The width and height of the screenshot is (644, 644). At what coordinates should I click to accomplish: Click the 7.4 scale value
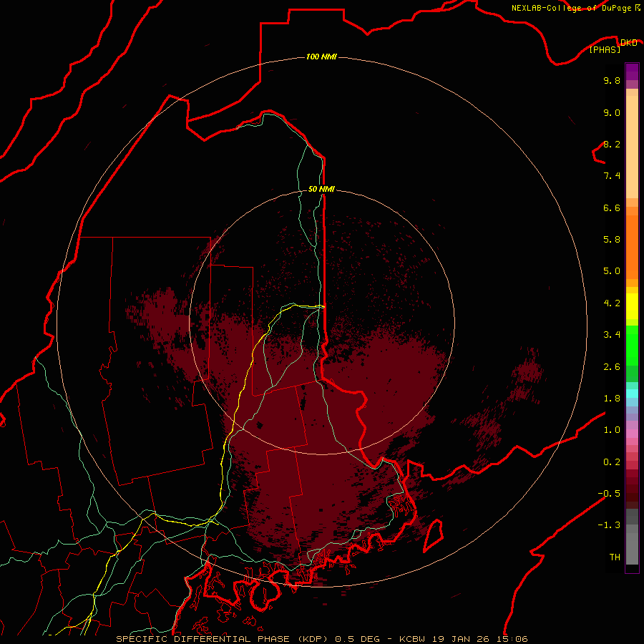[612, 176]
